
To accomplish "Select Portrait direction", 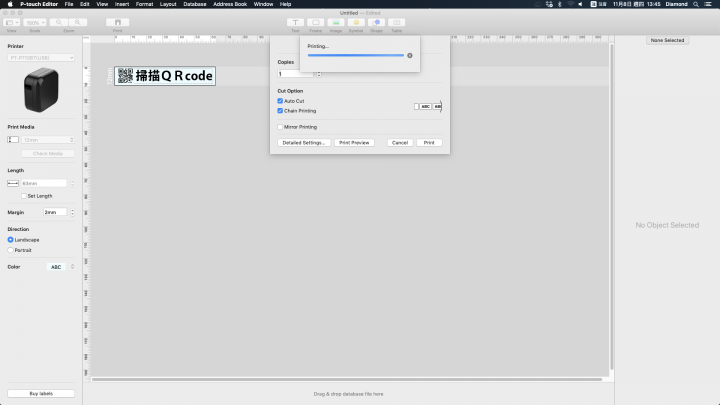I will click(11, 250).
